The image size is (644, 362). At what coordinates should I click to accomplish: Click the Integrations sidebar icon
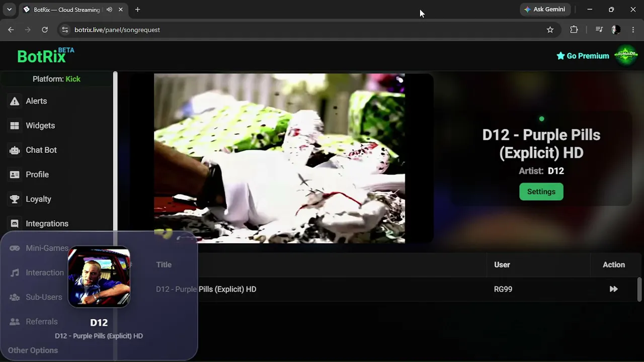coord(15,224)
